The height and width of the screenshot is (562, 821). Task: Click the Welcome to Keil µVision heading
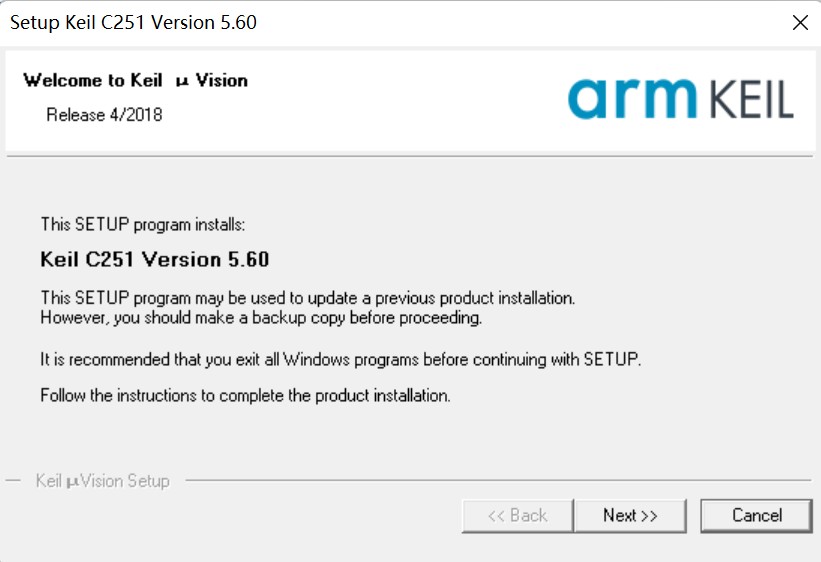pos(136,80)
